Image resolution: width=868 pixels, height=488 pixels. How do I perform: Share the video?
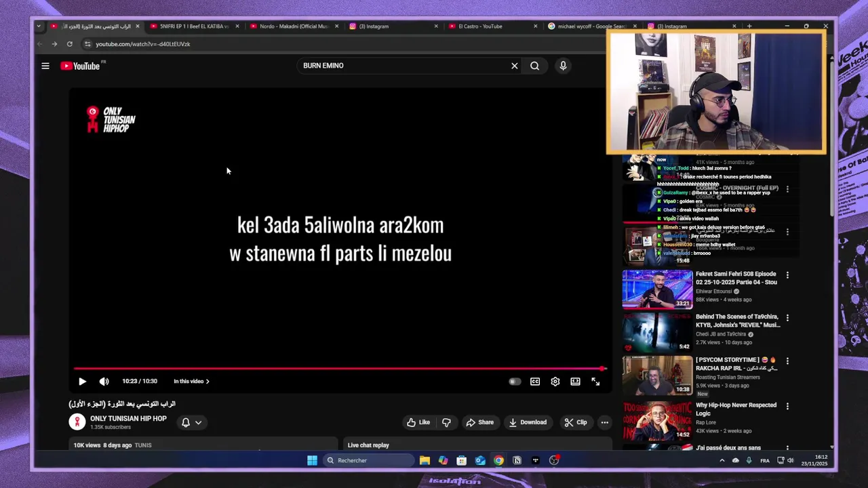coord(479,422)
